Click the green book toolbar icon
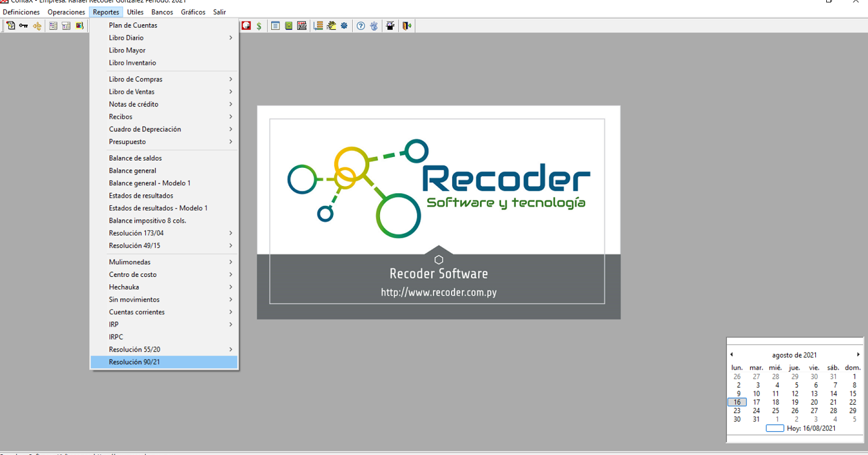 click(289, 26)
